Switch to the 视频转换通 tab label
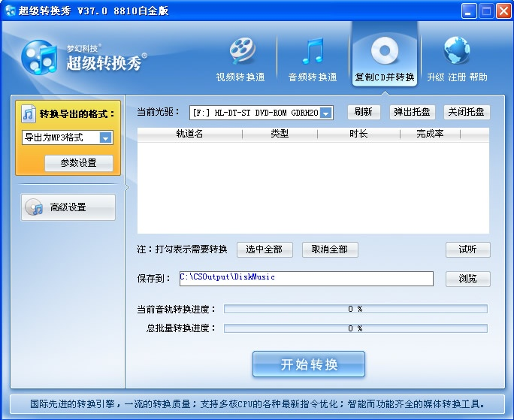514x420 pixels. (240, 77)
